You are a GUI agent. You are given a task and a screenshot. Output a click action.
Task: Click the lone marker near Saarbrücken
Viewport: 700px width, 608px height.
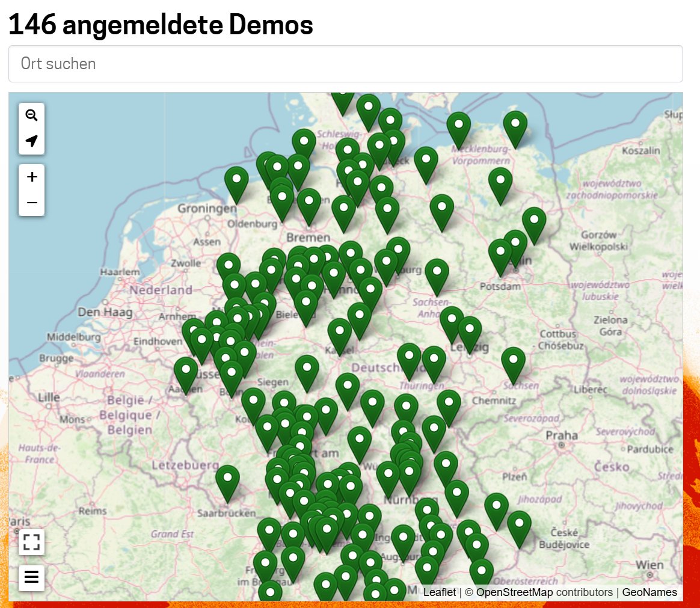click(227, 477)
